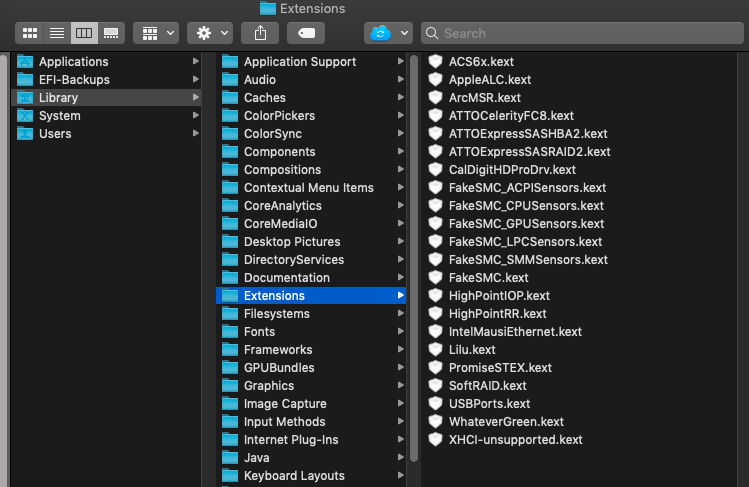Select the Library folder in first column
The image size is (749, 487).
point(106,97)
